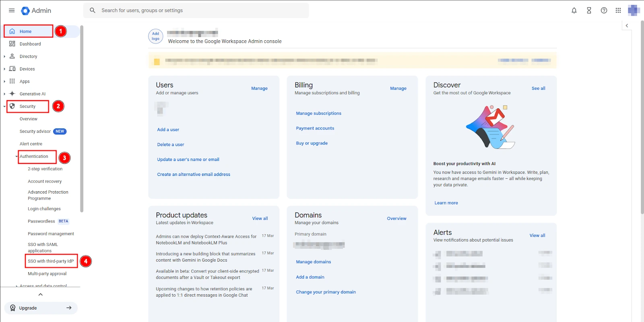
Task: Click the search users, groups or settings field
Action: [x=196, y=10]
